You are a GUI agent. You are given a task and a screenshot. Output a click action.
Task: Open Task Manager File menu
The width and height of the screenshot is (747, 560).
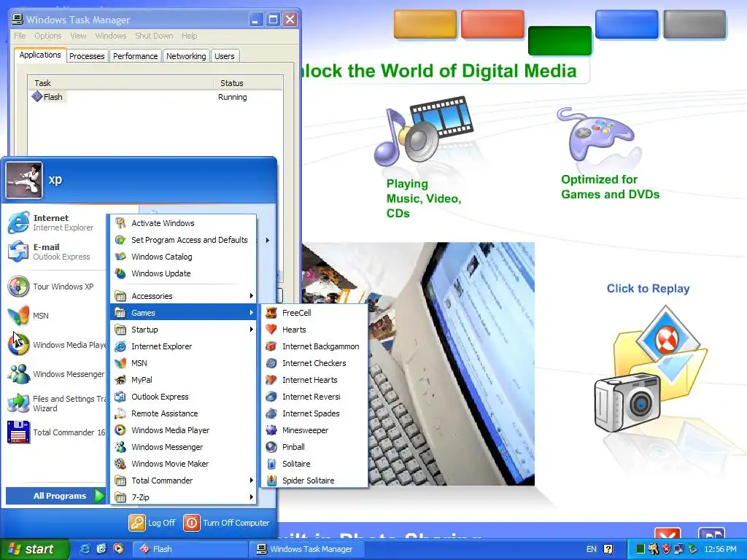(x=20, y=36)
